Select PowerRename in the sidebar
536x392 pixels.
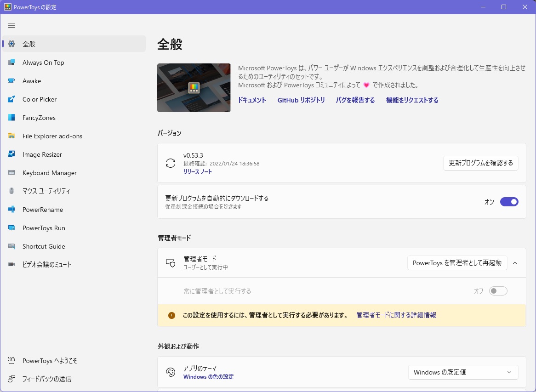pyautogui.click(x=74, y=210)
